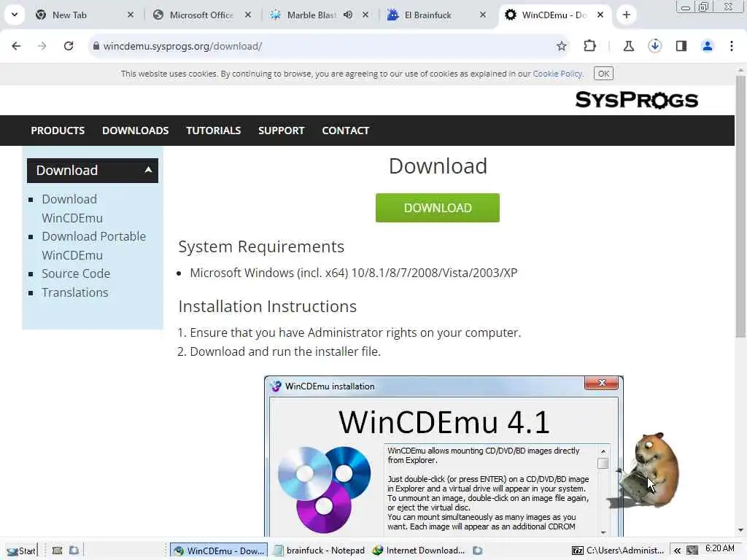Open the Download Portable WinCDEmu link

point(93,246)
